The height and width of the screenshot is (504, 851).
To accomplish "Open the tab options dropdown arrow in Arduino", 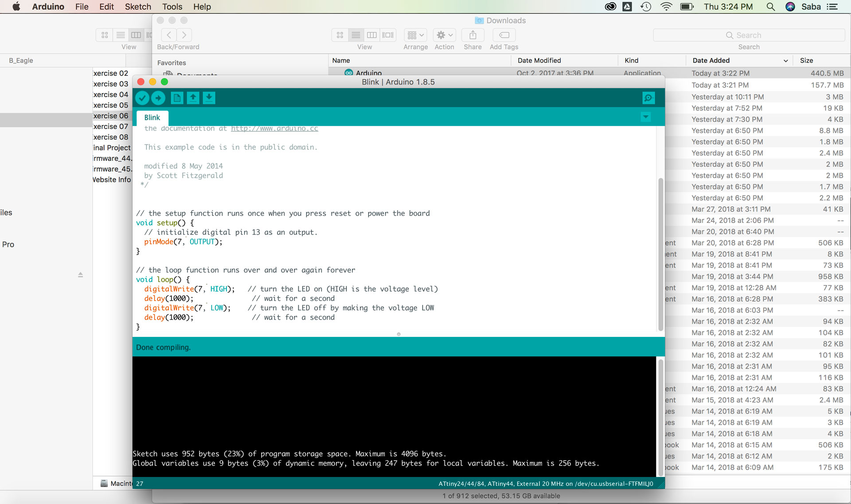I will click(646, 117).
